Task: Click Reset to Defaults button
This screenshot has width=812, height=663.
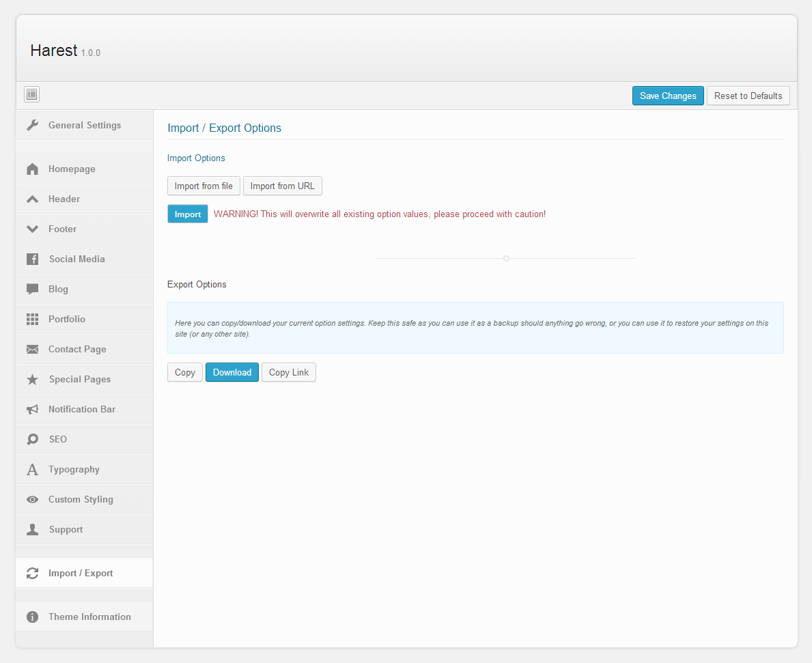Action: click(748, 96)
